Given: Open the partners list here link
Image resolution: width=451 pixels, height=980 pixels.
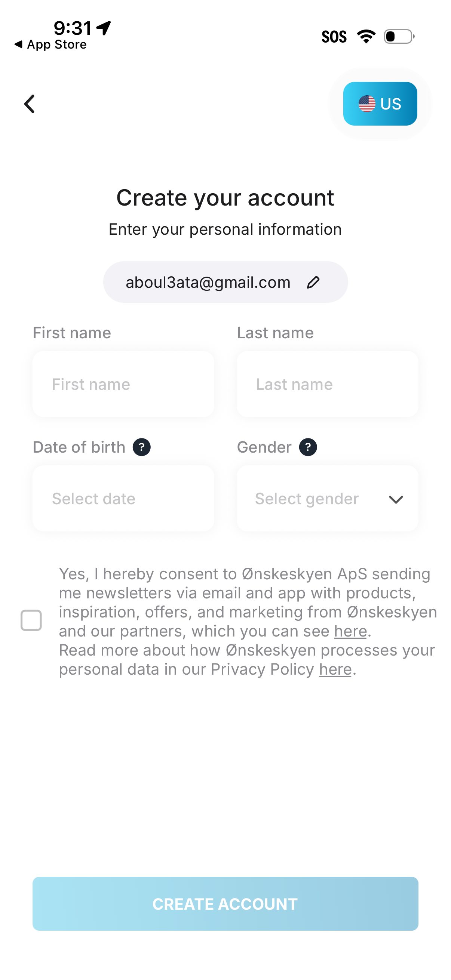Looking at the screenshot, I should (x=350, y=631).
